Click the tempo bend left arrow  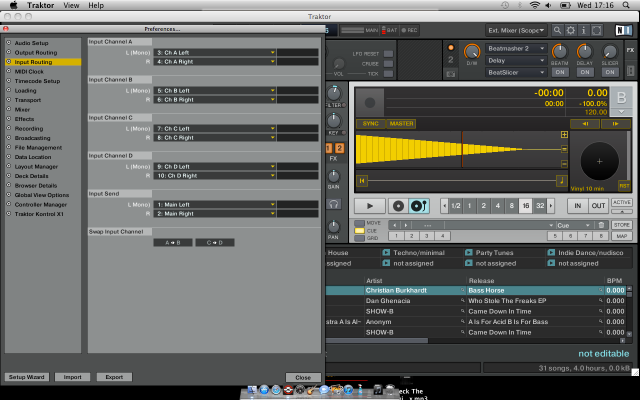tap(585, 124)
